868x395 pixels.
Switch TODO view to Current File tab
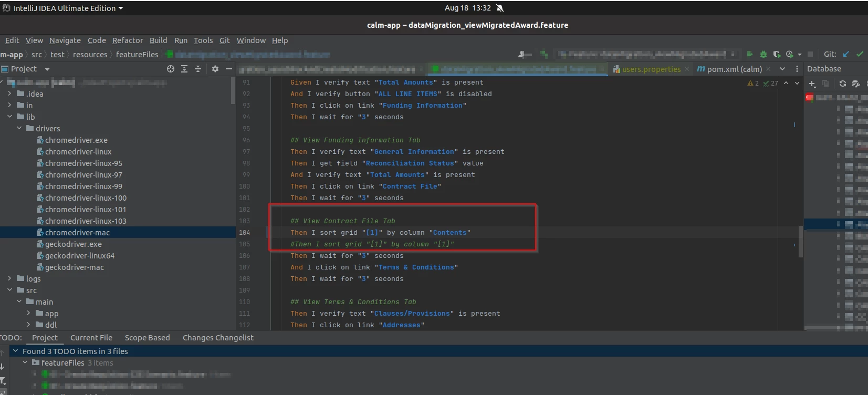[x=91, y=338]
